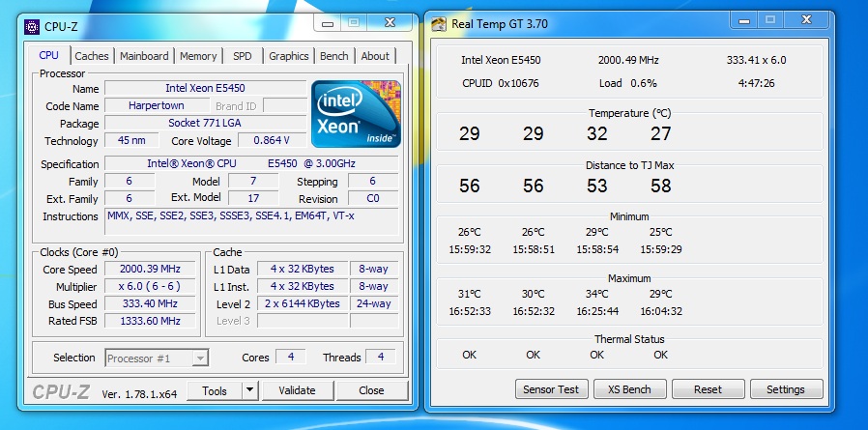Select the SPD tab
This screenshot has height=430, width=868.
[242, 56]
